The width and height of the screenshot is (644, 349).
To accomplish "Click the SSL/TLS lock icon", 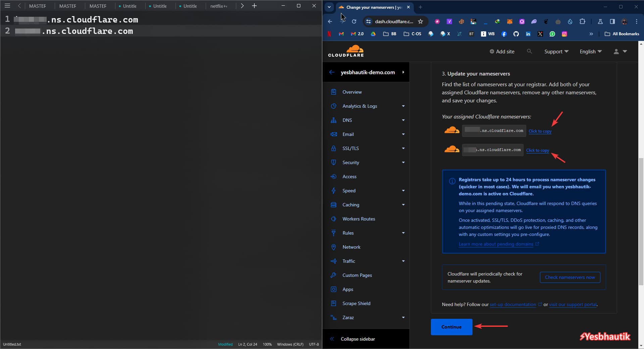I will [333, 148].
